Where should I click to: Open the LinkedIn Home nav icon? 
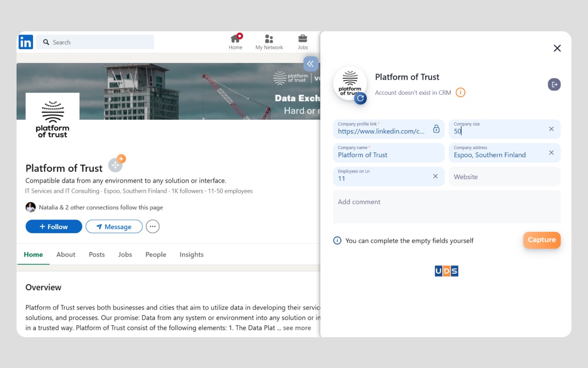(x=236, y=42)
